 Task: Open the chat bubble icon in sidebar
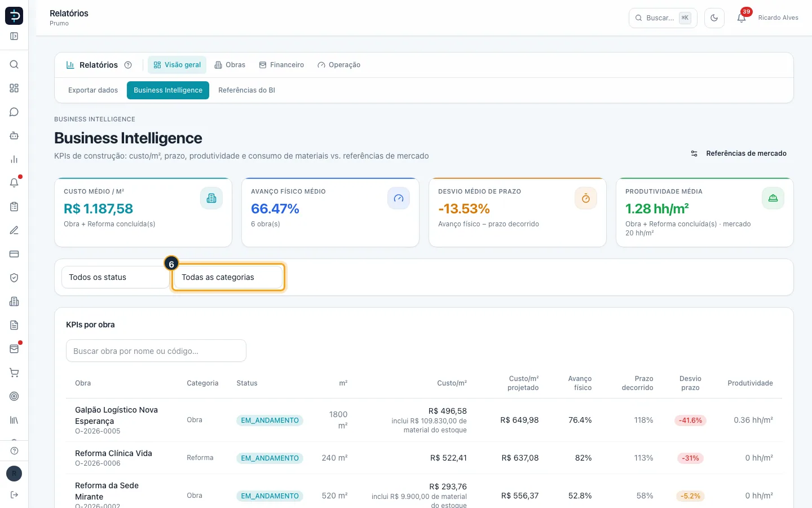(x=14, y=112)
